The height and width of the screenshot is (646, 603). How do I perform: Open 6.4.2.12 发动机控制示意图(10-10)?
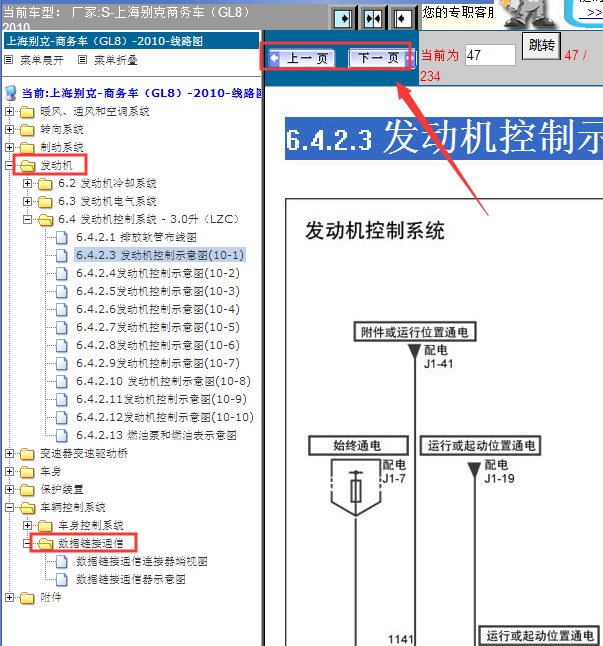point(165,417)
